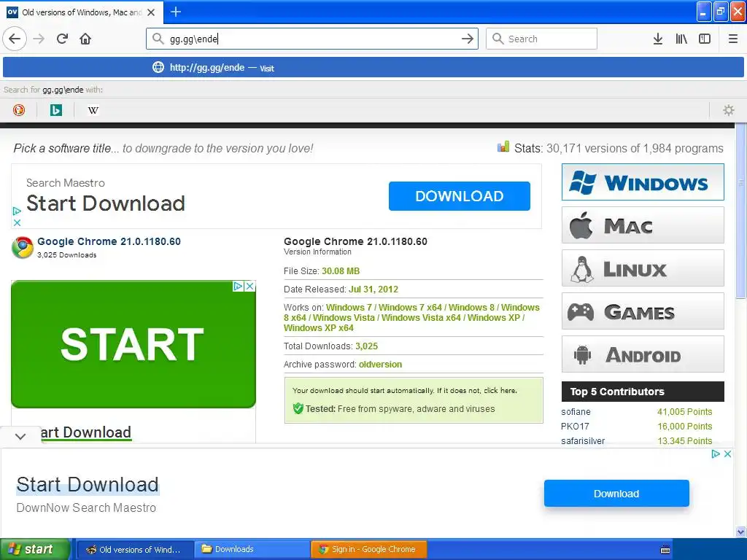Search with Bing engine icon
The width and height of the screenshot is (747, 560).
tap(56, 111)
